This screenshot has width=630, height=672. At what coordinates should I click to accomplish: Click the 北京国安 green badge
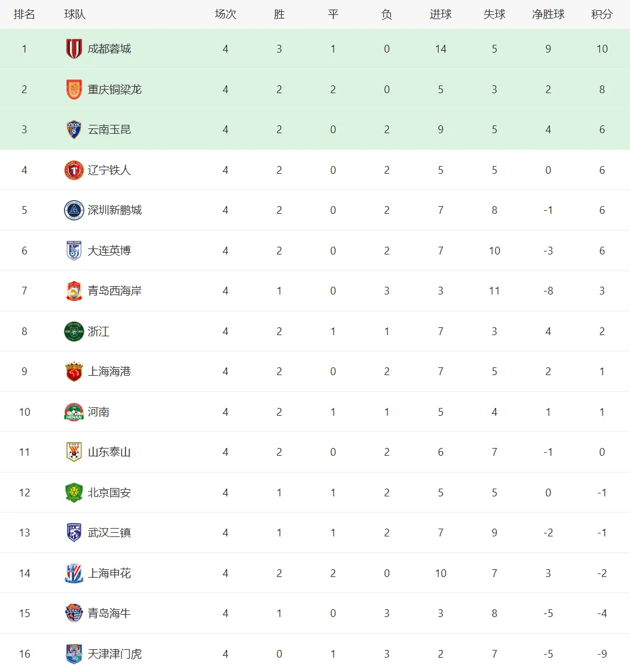pos(74,493)
